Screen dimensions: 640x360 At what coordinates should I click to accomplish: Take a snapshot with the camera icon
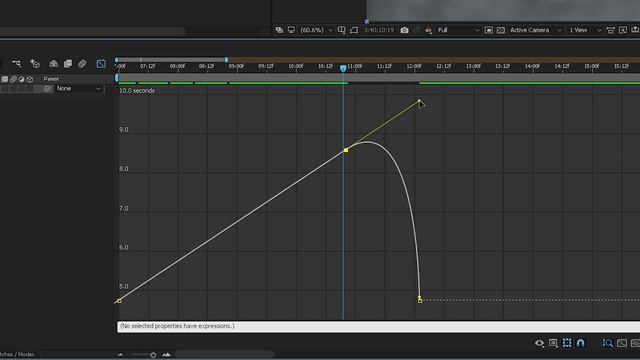[404, 30]
